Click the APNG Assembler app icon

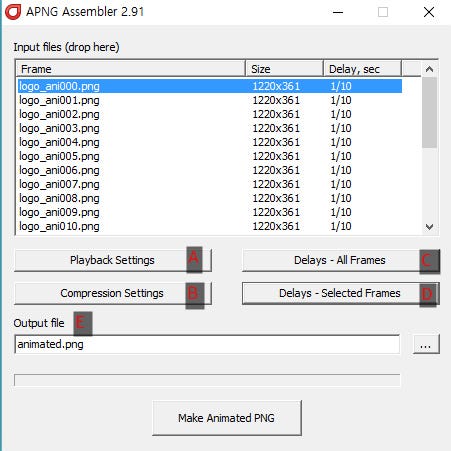13,12
